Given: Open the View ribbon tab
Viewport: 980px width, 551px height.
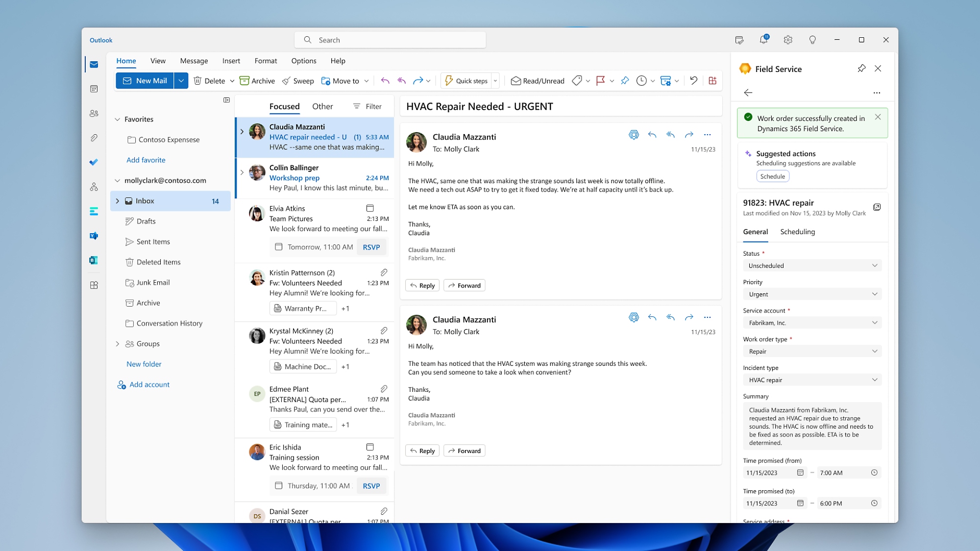Looking at the screenshot, I should pos(158,61).
